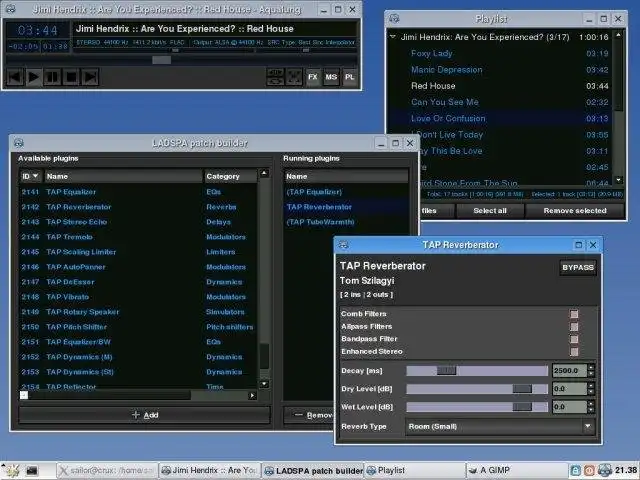Open window menu icon of LADSPA patch builder
This screenshot has width=640, height=480.
tap(19, 143)
